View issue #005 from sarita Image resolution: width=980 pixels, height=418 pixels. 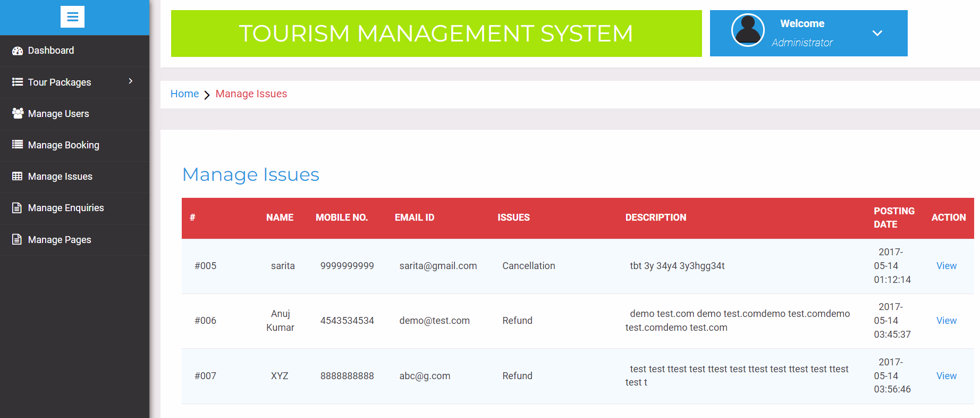point(946,266)
